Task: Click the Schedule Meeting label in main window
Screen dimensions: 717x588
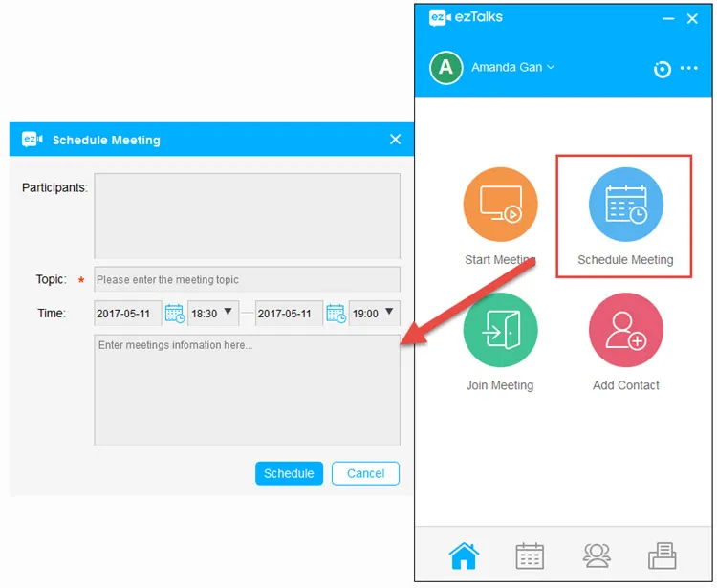Action: tap(625, 260)
